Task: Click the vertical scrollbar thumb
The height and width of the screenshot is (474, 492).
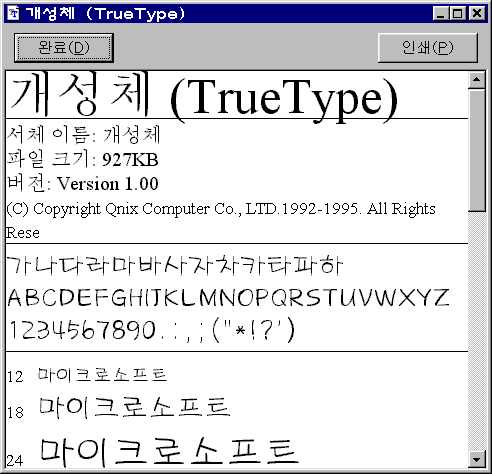Action: (x=477, y=150)
